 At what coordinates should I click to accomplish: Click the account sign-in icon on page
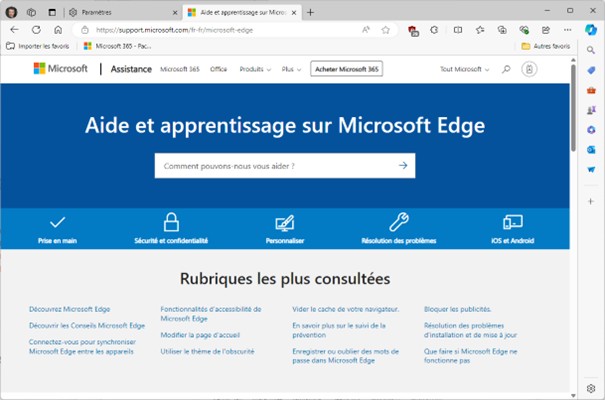point(529,69)
